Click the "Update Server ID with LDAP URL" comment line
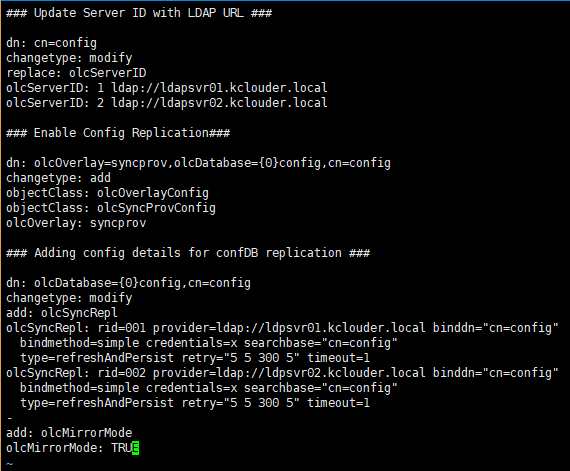The image size is (570, 471). pos(139,13)
